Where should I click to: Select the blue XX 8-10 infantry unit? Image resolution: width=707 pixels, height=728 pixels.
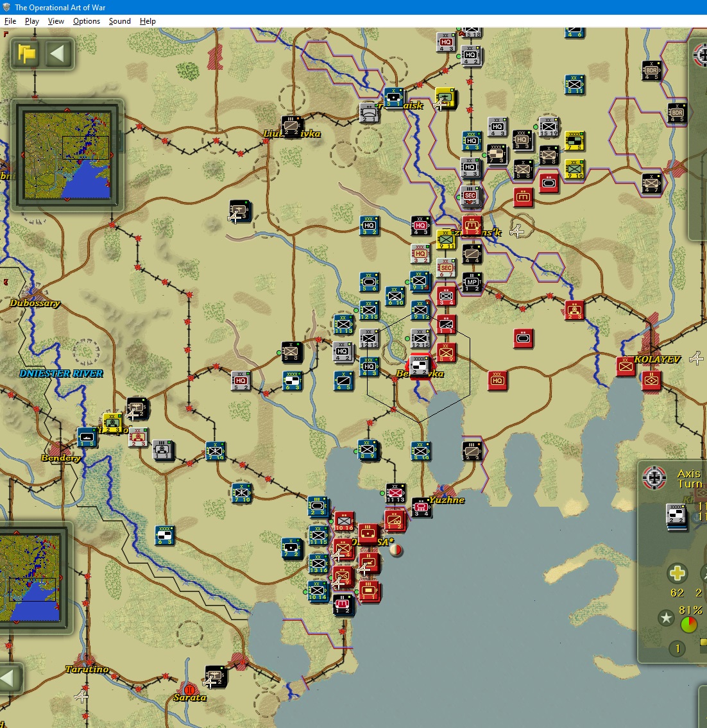pyautogui.click(x=421, y=451)
